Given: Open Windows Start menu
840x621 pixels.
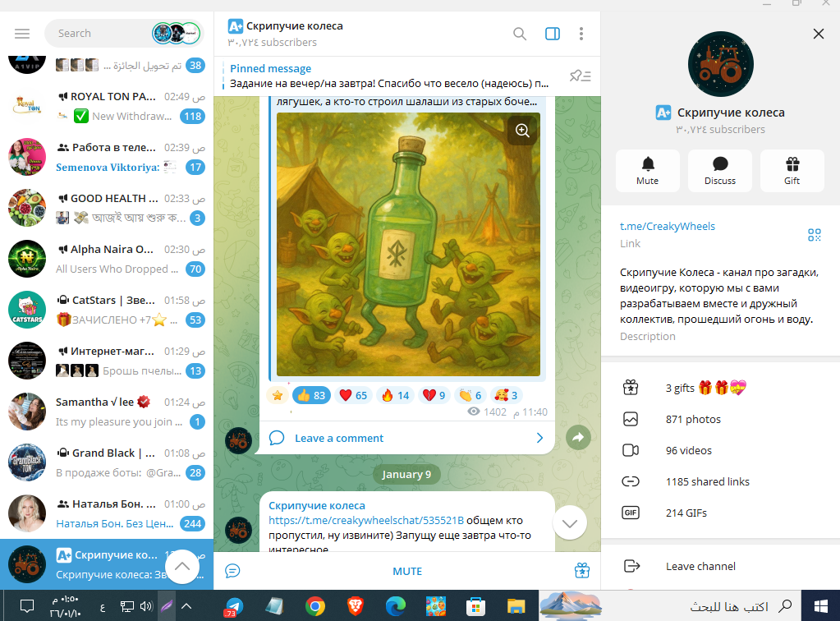Looking at the screenshot, I should click(x=821, y=606).
